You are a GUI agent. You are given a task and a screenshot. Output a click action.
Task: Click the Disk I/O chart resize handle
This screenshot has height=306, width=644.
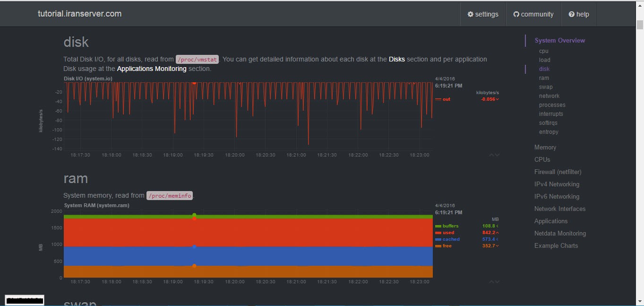tap(494, 155)
